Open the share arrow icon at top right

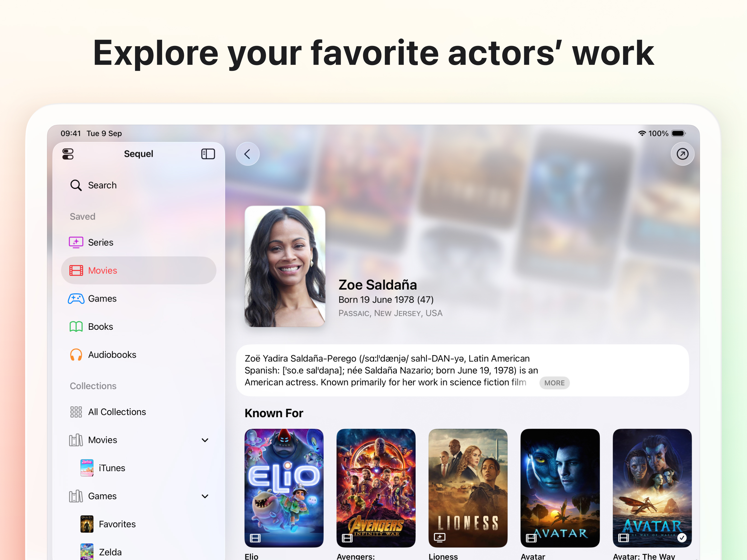(682, 154)
